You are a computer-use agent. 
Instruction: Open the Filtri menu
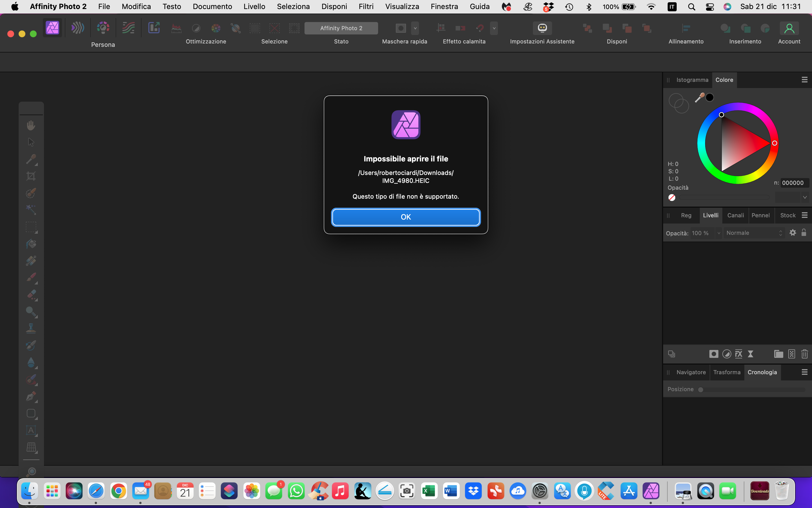click(366, 6)
